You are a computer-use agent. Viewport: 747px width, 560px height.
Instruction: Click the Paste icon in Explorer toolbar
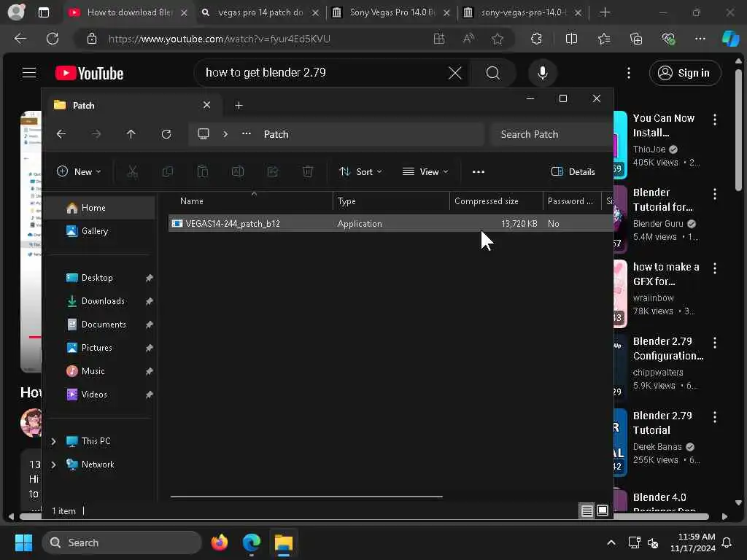tap(203, 171)
